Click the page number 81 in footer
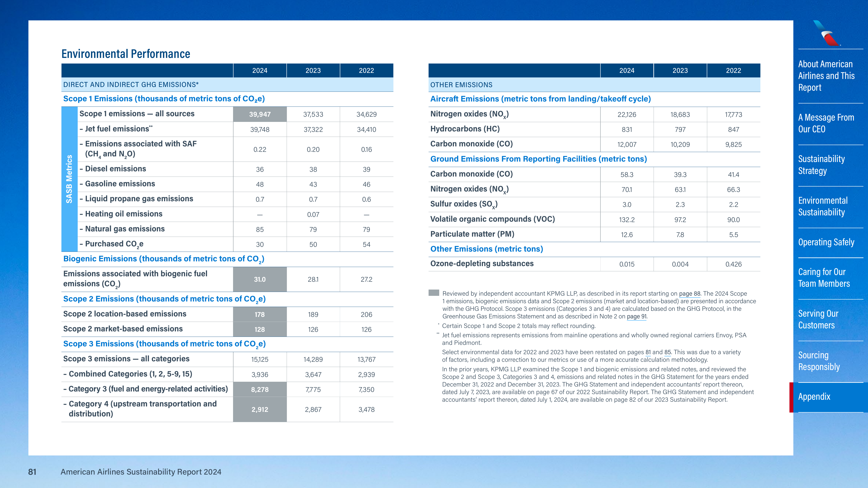 click(x=32, y=472)
